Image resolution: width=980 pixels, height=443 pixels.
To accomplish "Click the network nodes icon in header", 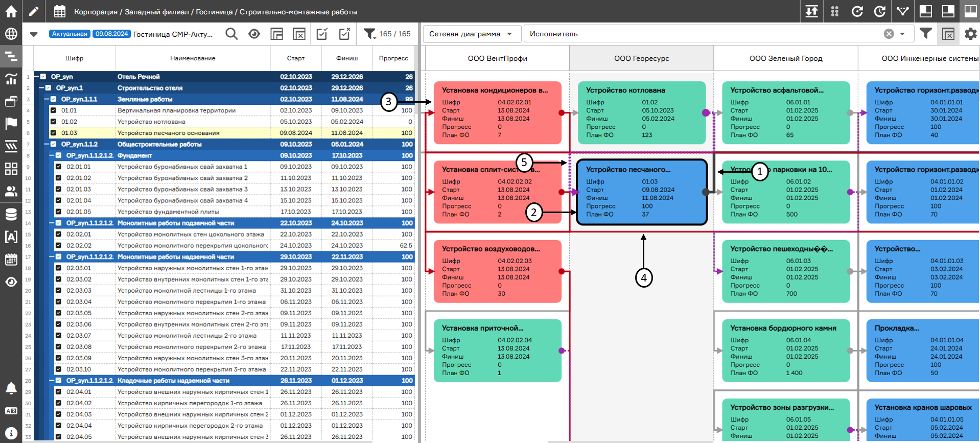I will (x=902, y=11).
